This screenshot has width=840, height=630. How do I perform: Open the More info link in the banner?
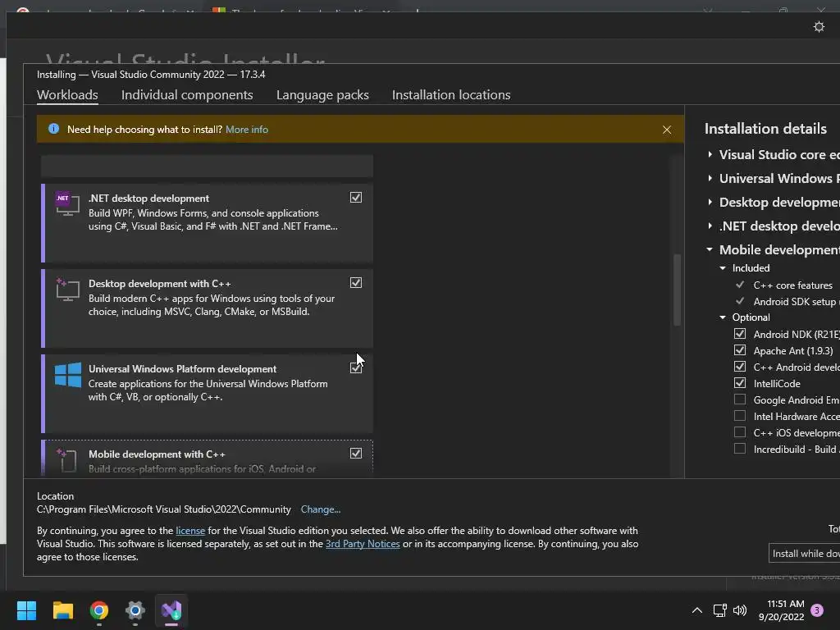point(247,130)
